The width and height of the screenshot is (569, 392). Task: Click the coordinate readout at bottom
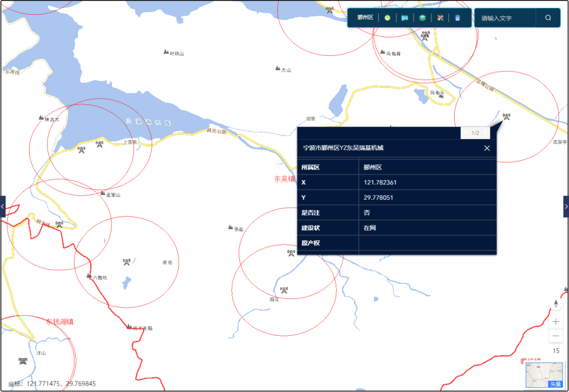52,384
